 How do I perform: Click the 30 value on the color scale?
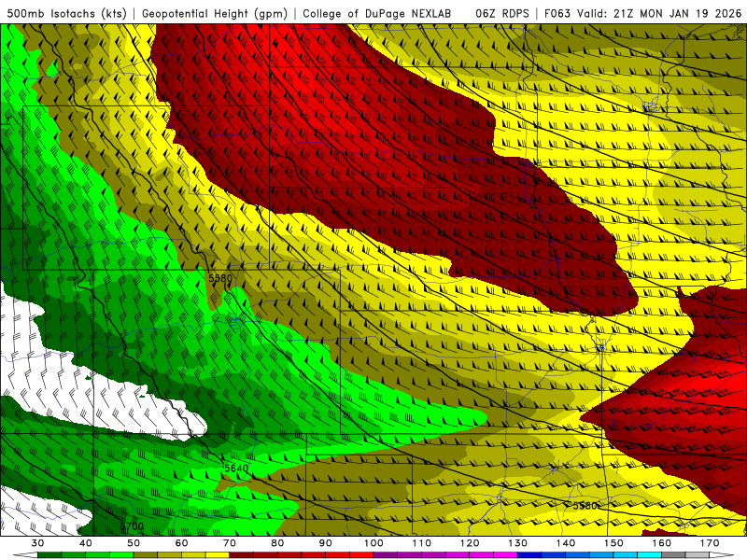point(37,543)
